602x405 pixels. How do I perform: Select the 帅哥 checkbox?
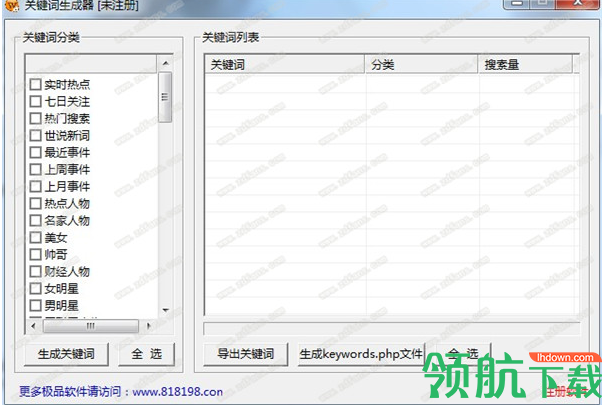pos(35,255)
